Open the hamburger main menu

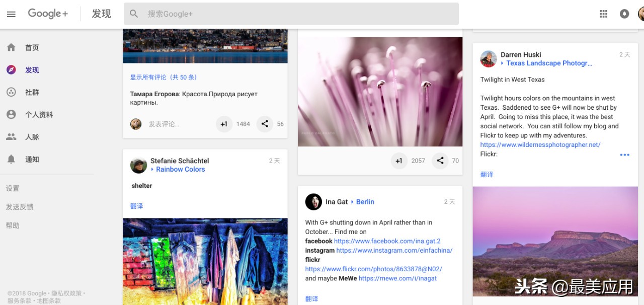[11, 14]
